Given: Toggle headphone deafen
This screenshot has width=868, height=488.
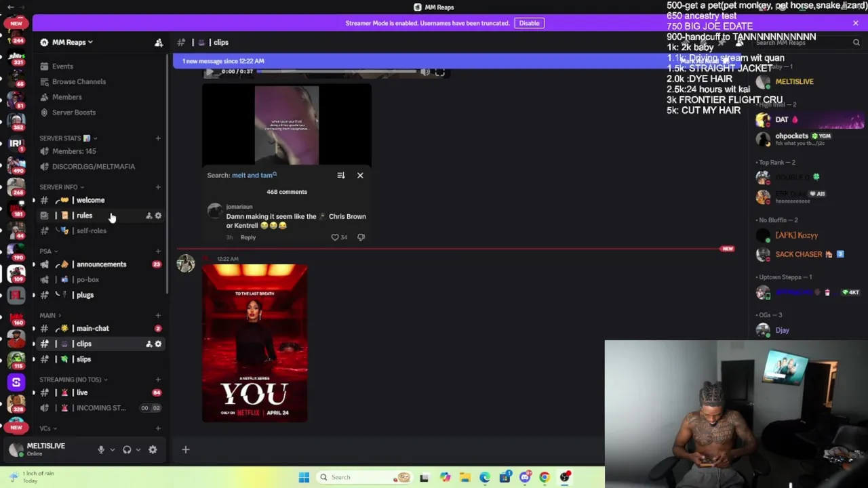Looking at the screenshot, I should [x=127, y=449].
